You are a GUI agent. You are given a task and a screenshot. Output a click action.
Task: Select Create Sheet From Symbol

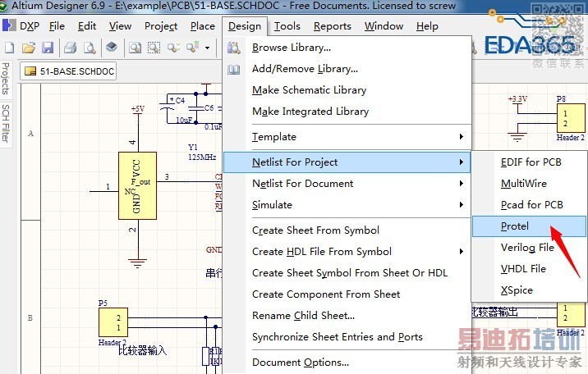[347, 230]
